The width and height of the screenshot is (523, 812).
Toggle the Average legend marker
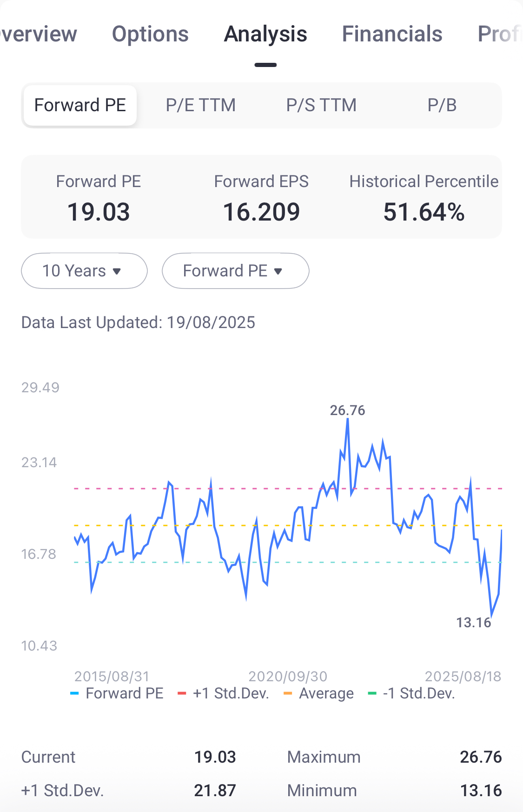pyautogui.click(x=288, y=694)
